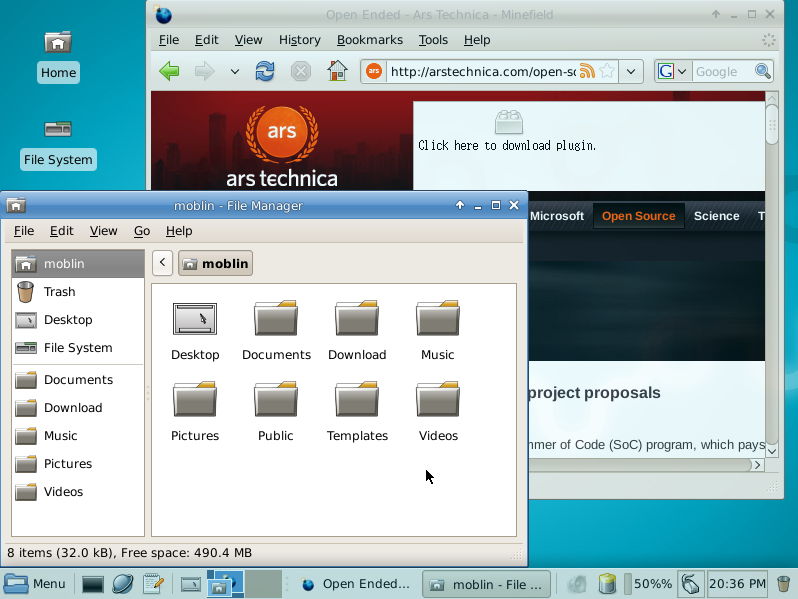This screenshot has width=798, height=599.
Task: Open the Open Source section tab
Action: pos(639,216)
